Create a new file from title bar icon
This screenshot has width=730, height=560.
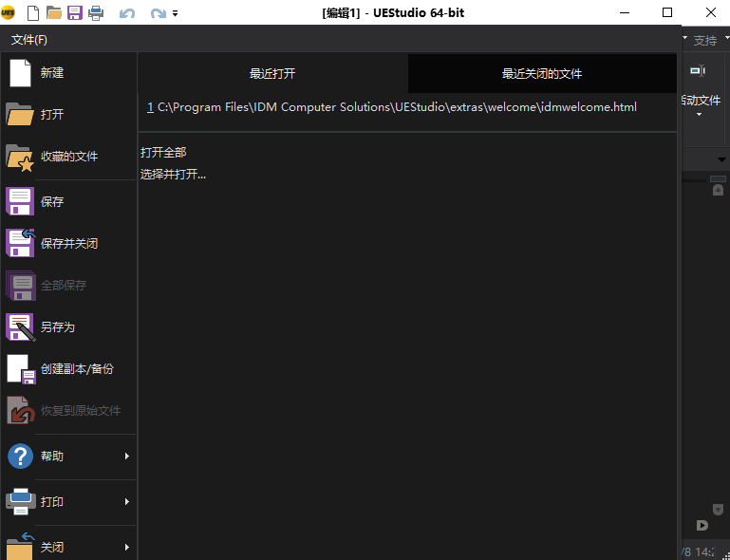click(x=33, y=13)
